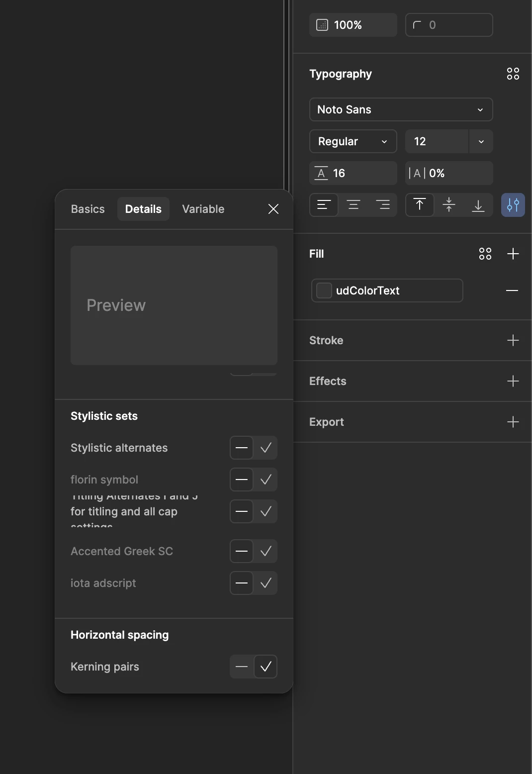Image resolution: width=532 pixels, height=774 pixels.
Task: Enable Kerning pairs with checkmark
Action: point(266,667)
